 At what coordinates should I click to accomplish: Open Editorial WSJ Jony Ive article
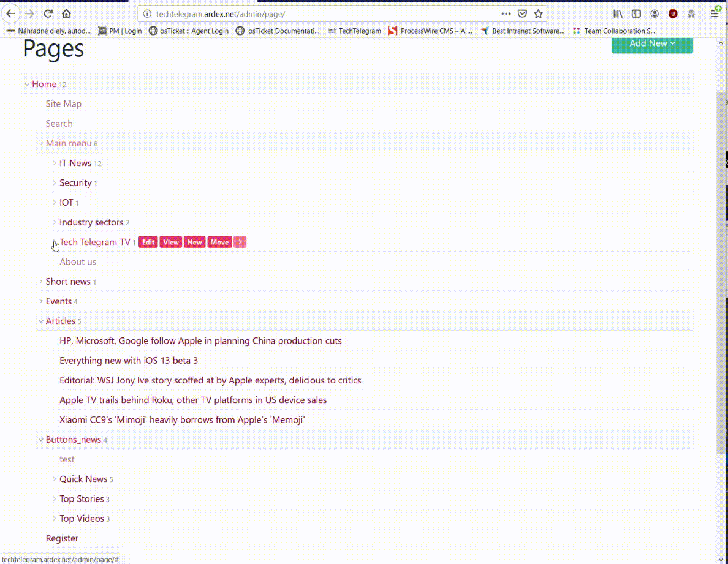[210, 380]
